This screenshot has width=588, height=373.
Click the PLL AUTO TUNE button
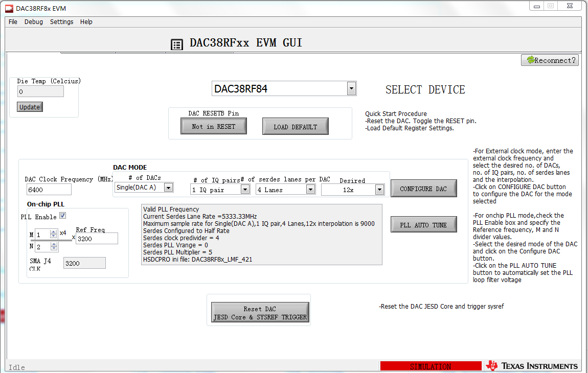[424, 224]
